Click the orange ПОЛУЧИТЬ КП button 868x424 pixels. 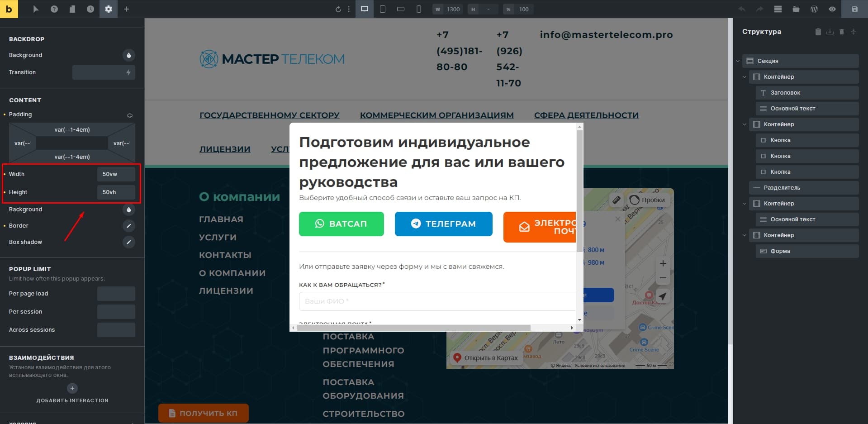pos(204,413)
